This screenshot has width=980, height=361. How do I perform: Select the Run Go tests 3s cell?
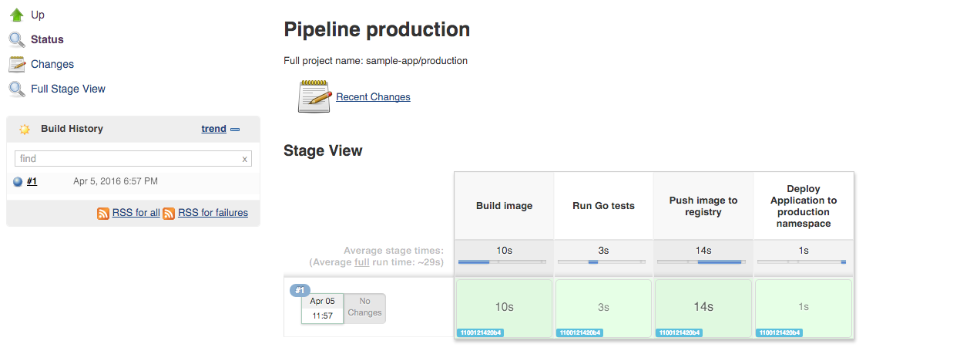603,307
